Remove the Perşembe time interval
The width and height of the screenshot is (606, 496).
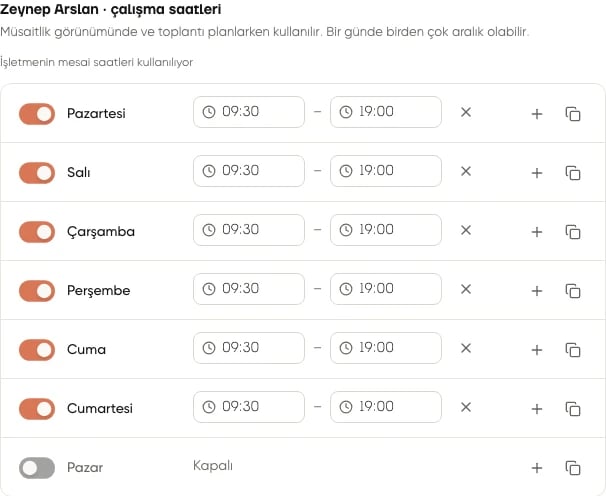tap(466, 289)
